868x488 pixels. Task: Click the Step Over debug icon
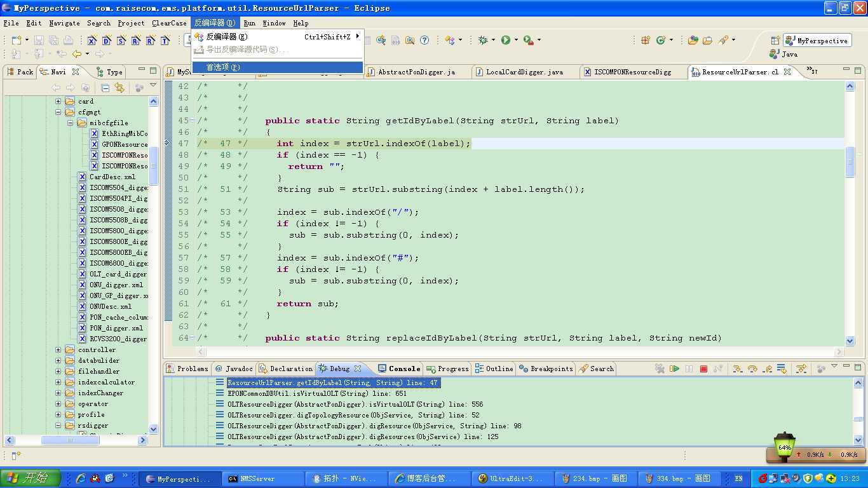[x=752, y=369]
